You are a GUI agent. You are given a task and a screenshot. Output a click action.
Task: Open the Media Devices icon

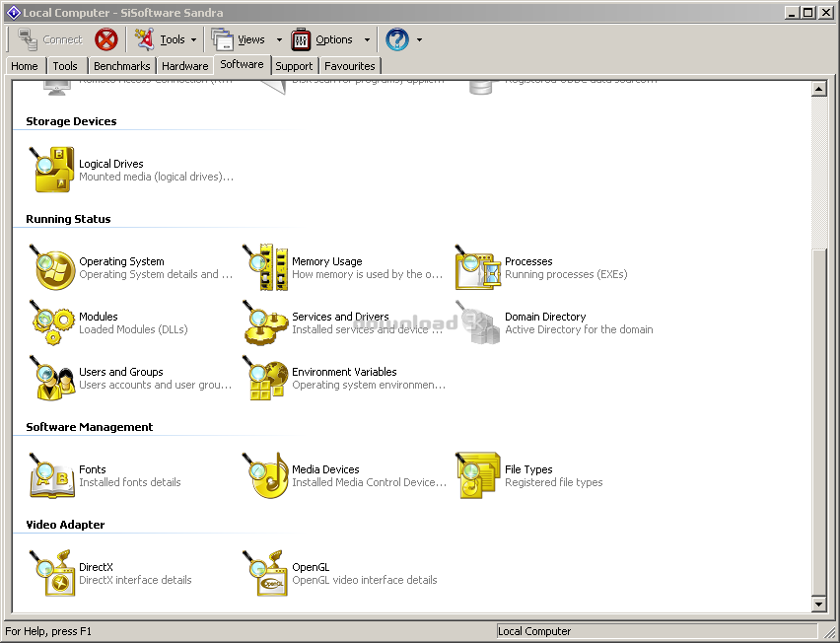(x=264, y=475)
